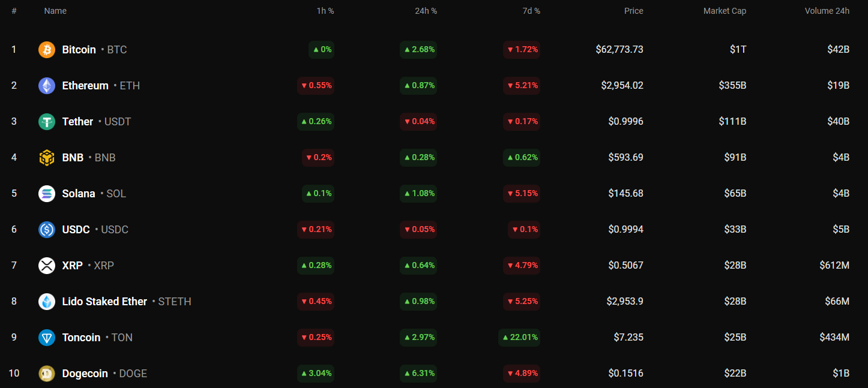868x388 pixels.
Task: Sort table by 7d % column
Action: click(x=531, y=11)
